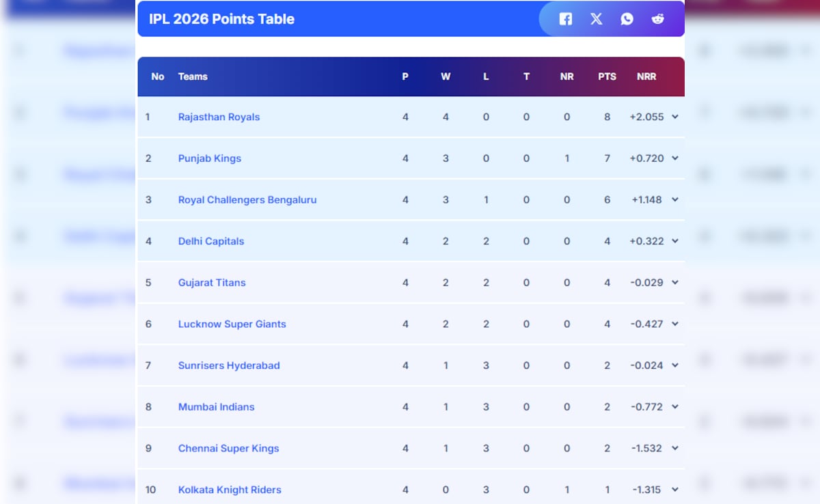Open Rajasthan Royals team link
Screen dimensions: 820x504
(219, 117)
